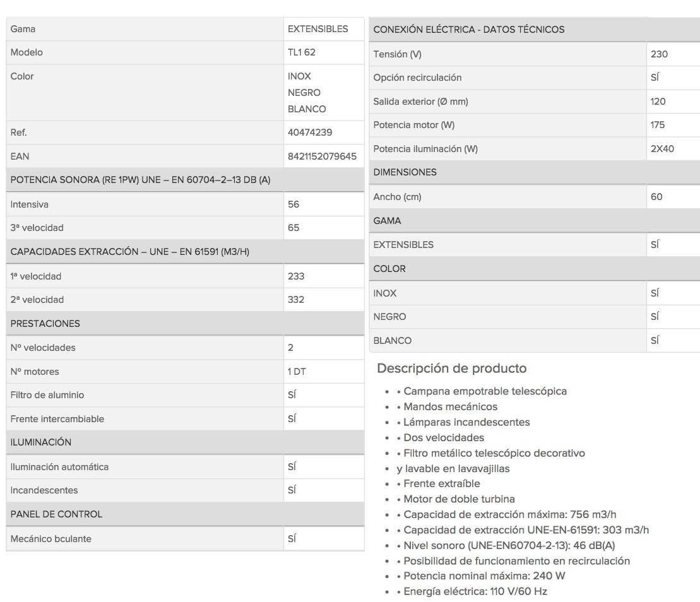Select the Ref. value 40474239
This screenshot has width=700, height=602.
click(310, 132)
